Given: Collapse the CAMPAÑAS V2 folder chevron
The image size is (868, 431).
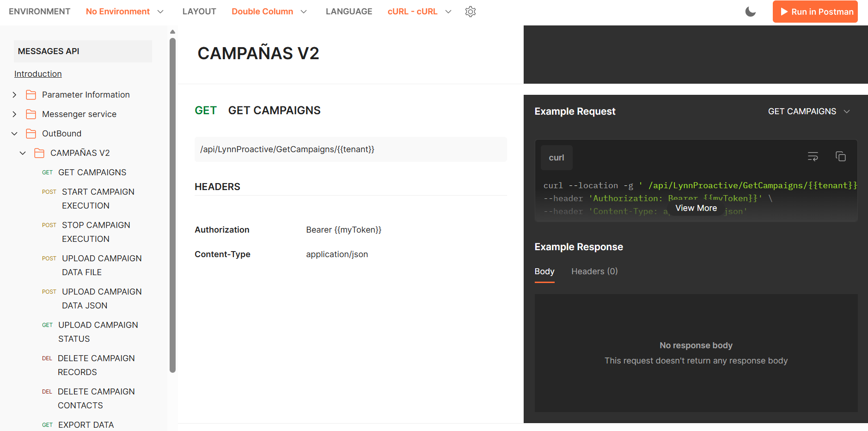Looking at the screenshot, I should coord(23,153).
